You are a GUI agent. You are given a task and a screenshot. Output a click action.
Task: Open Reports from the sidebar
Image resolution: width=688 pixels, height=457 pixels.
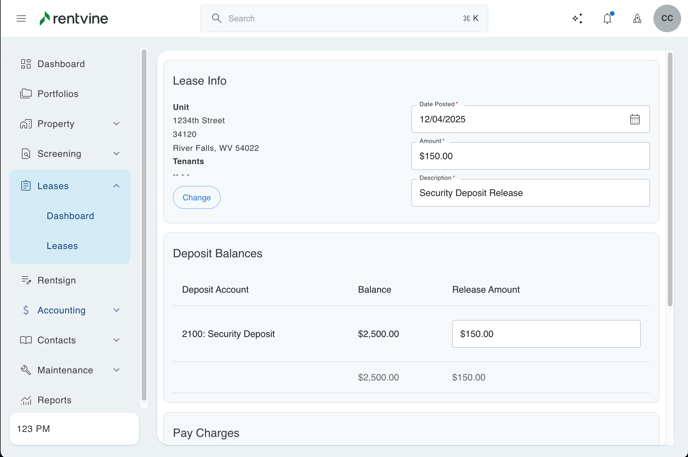click(54, 400)
